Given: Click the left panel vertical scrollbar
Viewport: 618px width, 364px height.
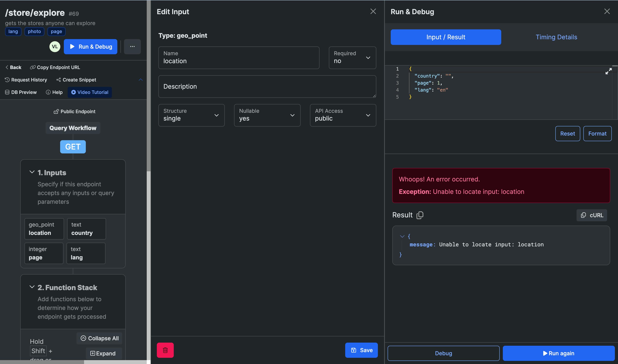Looking at the screenshot, I should (x=148, y=86).
